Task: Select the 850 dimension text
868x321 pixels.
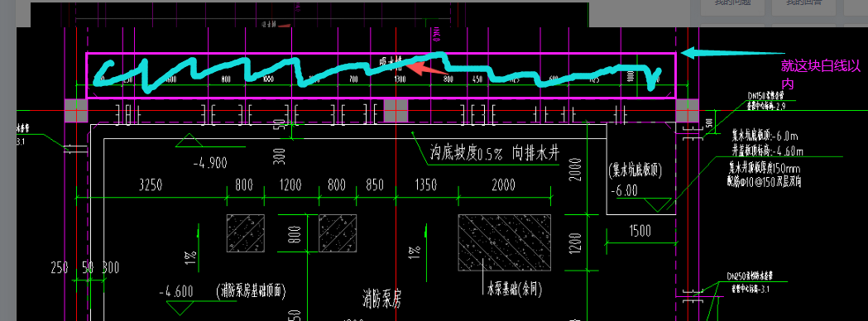Action: [375, 184]
